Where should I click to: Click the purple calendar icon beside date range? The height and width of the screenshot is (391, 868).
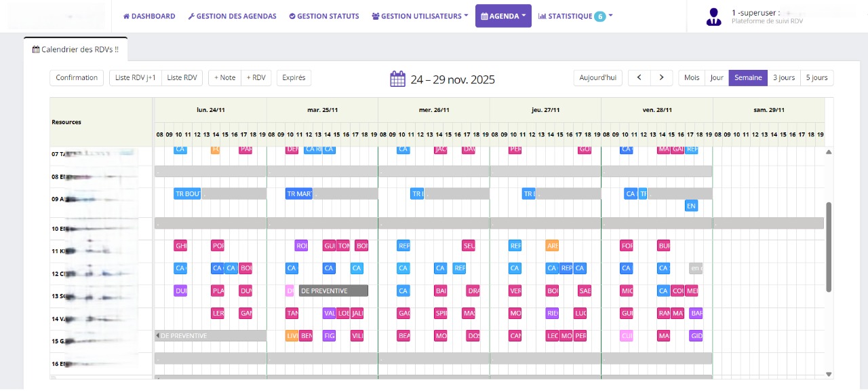(x=397, y=79)
